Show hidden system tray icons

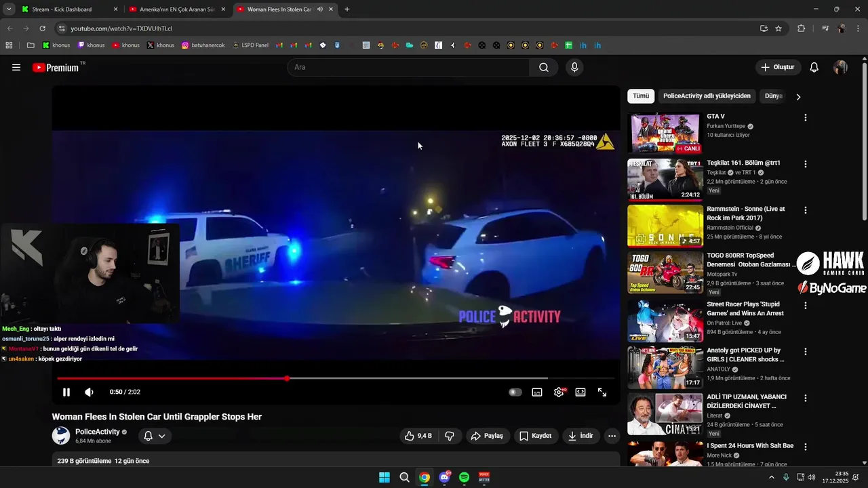pos(771,477)
